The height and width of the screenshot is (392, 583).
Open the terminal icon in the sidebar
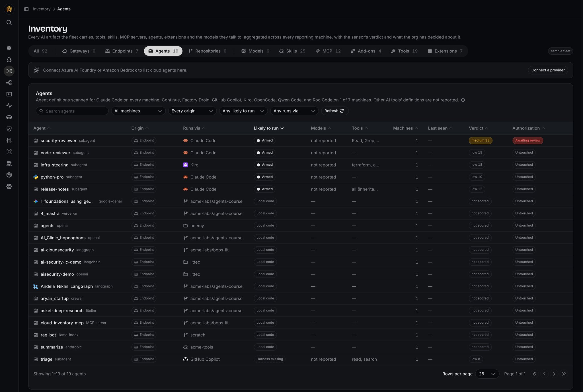[9, 94]
